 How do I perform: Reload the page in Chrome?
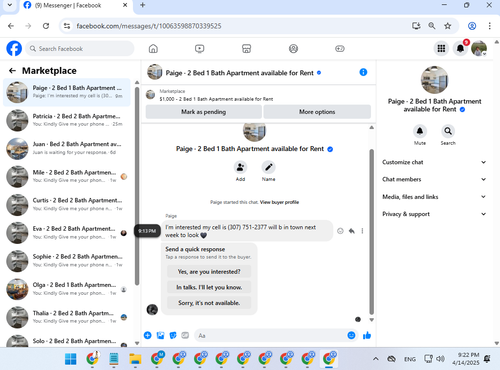(x=46, y=26)
